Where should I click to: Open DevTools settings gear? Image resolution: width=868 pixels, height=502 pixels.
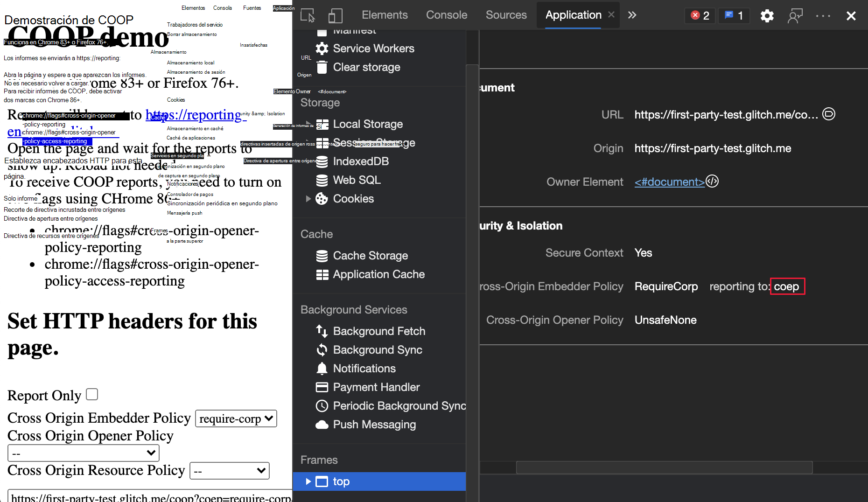pyautogui.click(x=767, y=16)
